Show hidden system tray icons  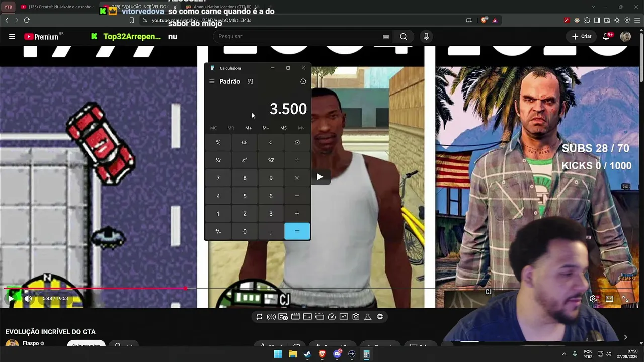click(x=563, y=354)
